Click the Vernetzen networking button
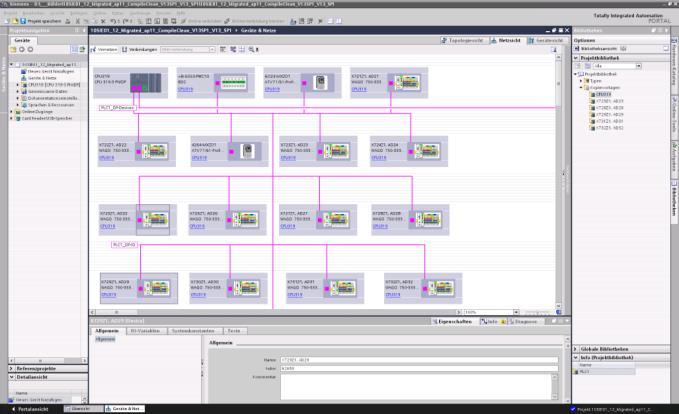Image resolution: width=679 pixels, height=414 pixels. [x=104, y=49]
